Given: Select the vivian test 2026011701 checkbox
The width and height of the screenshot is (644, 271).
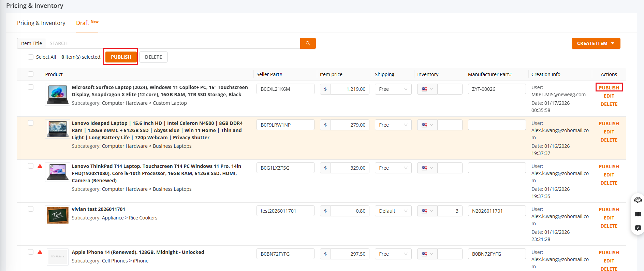Looking at the screenshot, I should [31, 209].
